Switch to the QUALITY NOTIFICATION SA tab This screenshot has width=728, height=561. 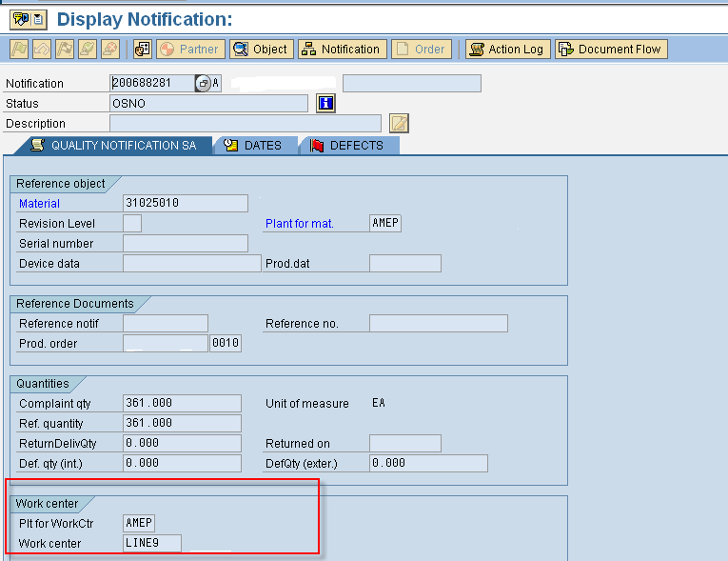click(114, 146)
